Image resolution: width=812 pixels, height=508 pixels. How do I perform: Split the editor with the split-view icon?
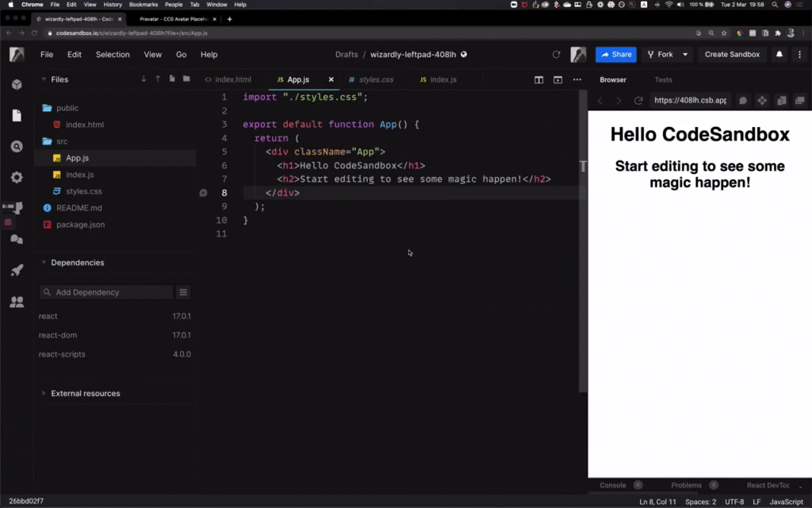[538, 79]
